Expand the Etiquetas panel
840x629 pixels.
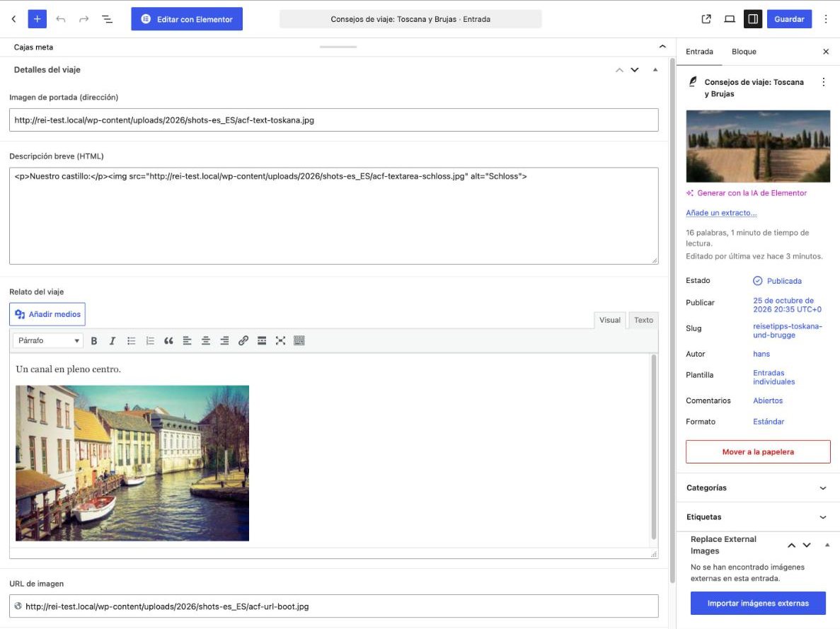point(758,517)
